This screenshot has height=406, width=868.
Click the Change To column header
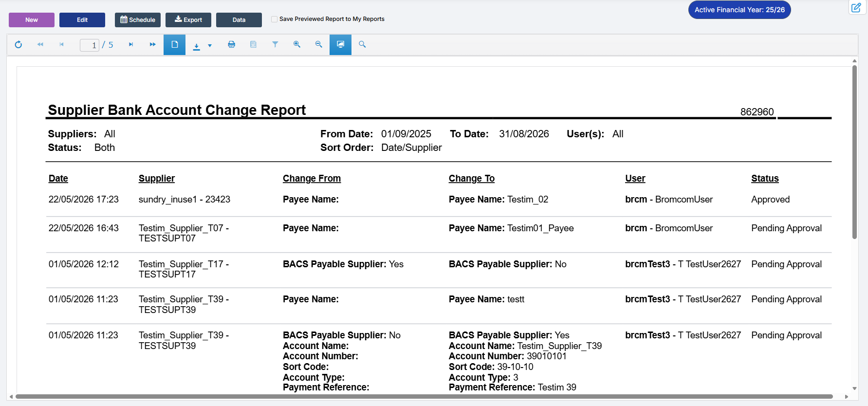tap(472, 179)
